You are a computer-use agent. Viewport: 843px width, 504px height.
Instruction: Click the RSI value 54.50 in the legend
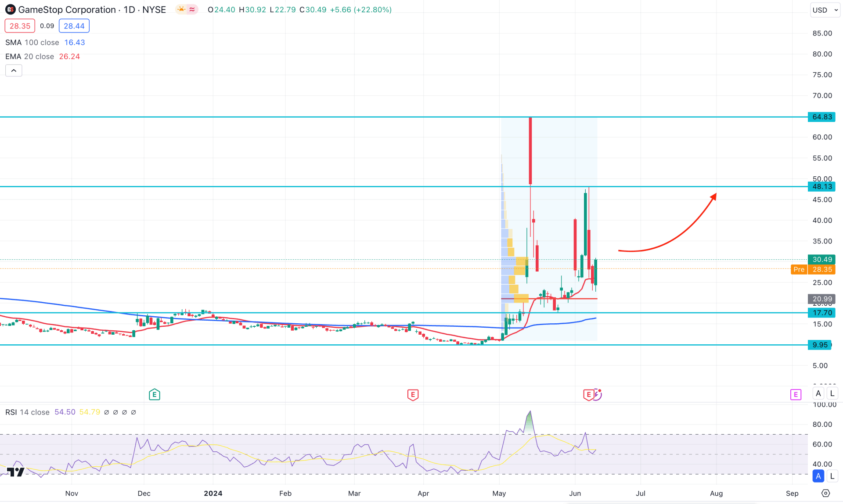click(x=65, y=412)
